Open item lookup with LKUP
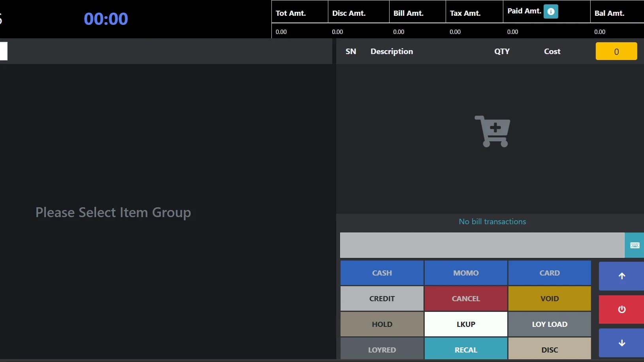Screen dimensions: 644x362 pyautogui.click(x=465, y=324)
